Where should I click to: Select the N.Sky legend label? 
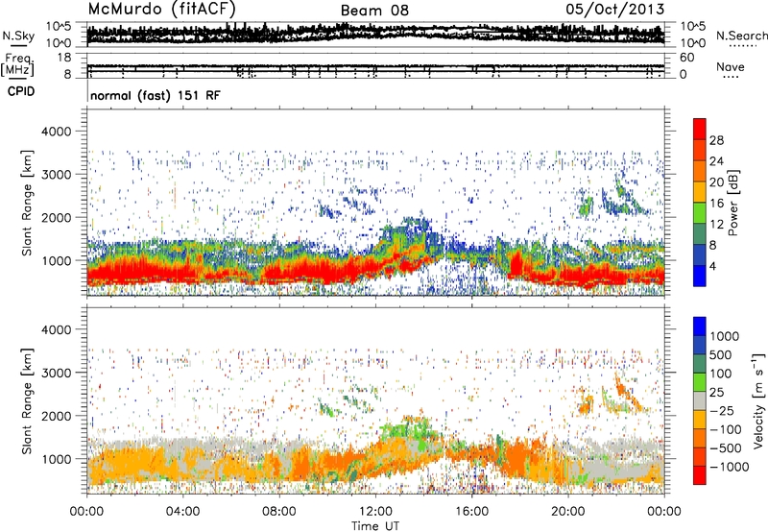[18, 36]
